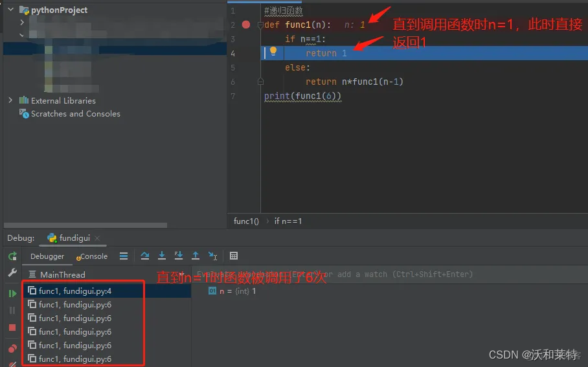The height and width of the screenshot is (367, 588).
Task: Click line number 5 in gutter
Action: click(x=233, y=67)
